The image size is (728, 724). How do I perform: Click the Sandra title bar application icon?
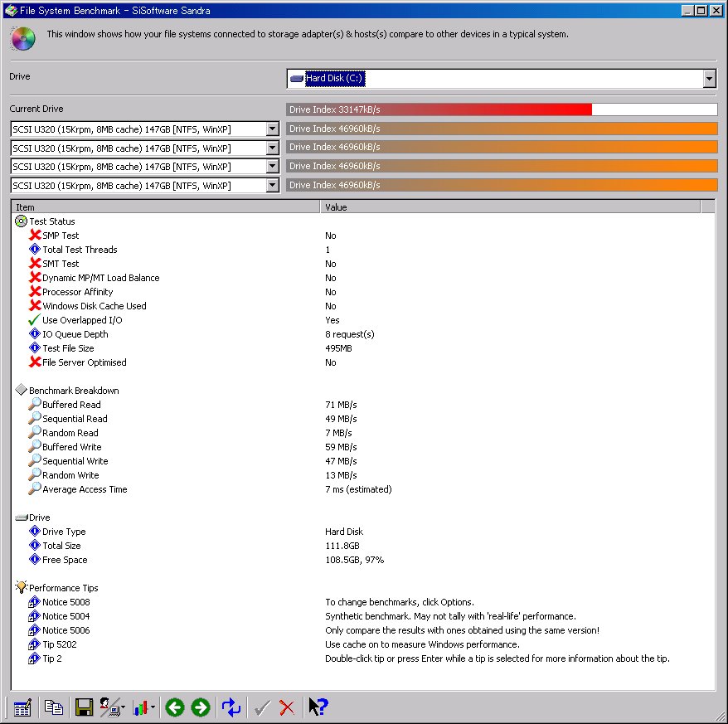pyautogui.click(x=11, y=10)
